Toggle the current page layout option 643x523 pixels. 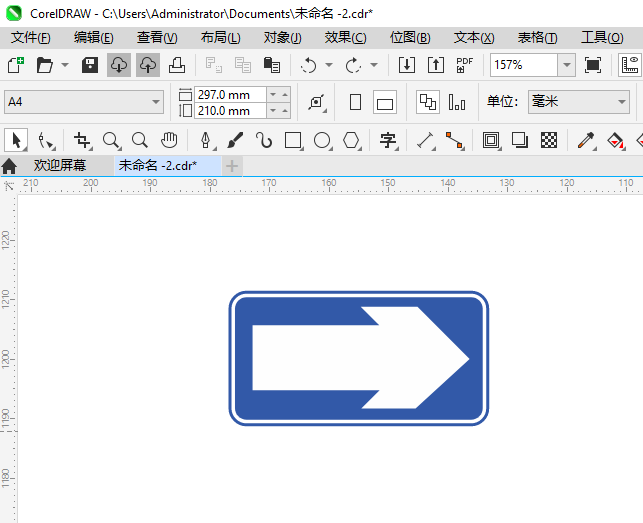click(457, 102)
